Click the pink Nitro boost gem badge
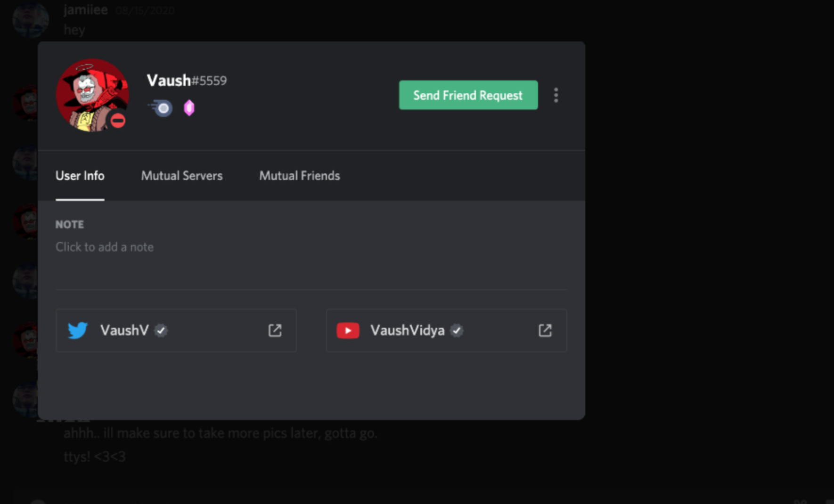The image size is (834, 504). 189,108
